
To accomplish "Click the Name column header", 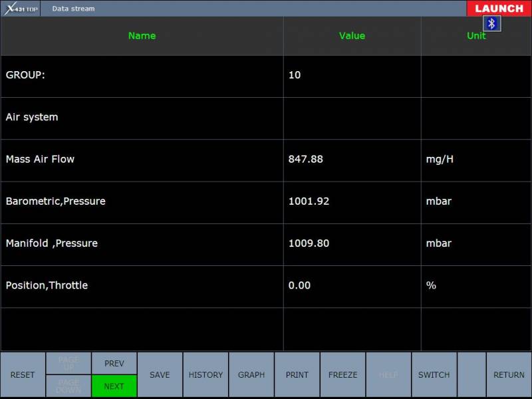I will tap(142, 36).
